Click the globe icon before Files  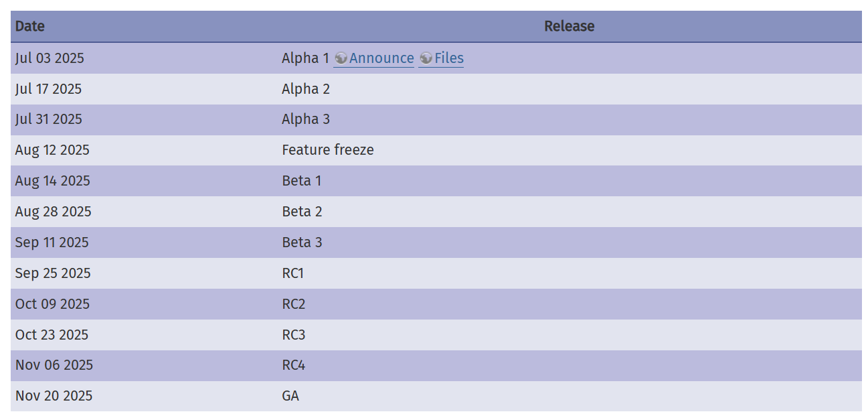coord(426,58)
